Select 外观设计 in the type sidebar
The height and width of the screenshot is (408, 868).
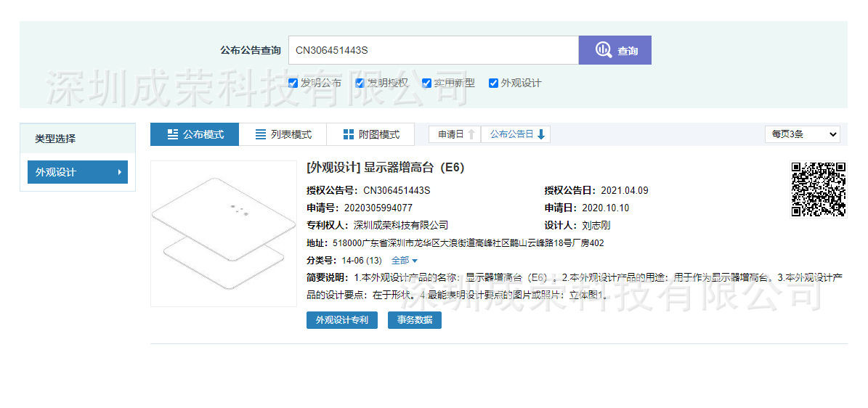tap(78, 172)
